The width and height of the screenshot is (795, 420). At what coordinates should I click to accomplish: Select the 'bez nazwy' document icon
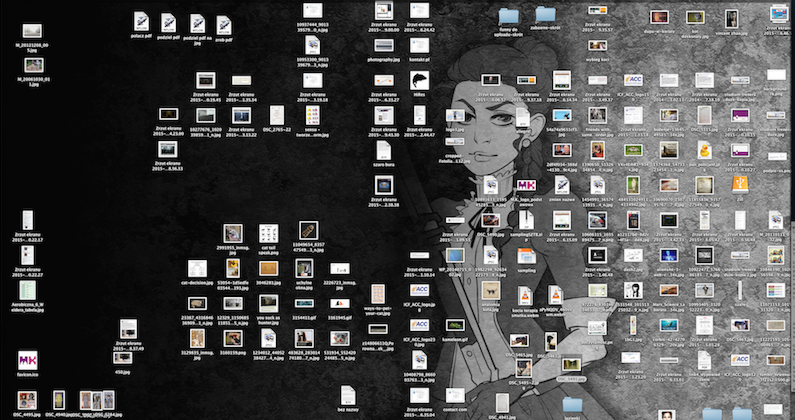348,395
